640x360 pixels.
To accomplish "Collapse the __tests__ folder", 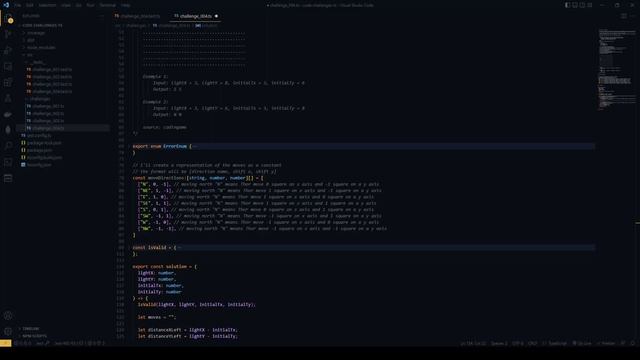I will [x=38, y=62].
